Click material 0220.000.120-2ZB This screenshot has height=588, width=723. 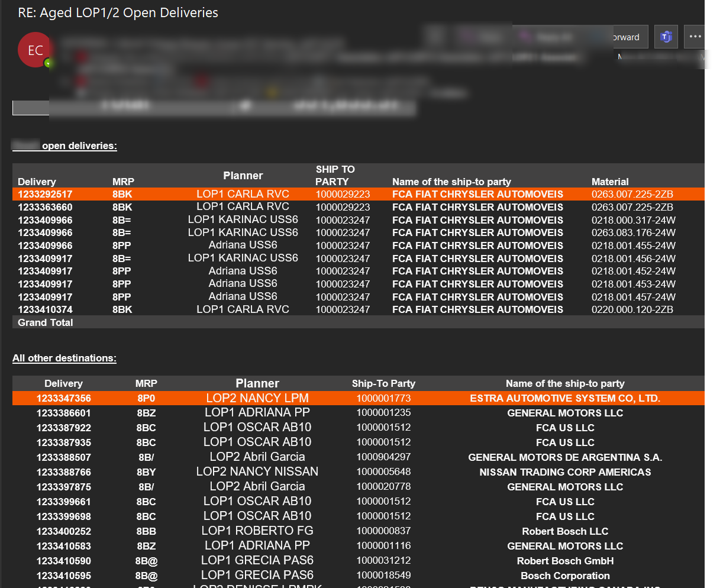632,309
